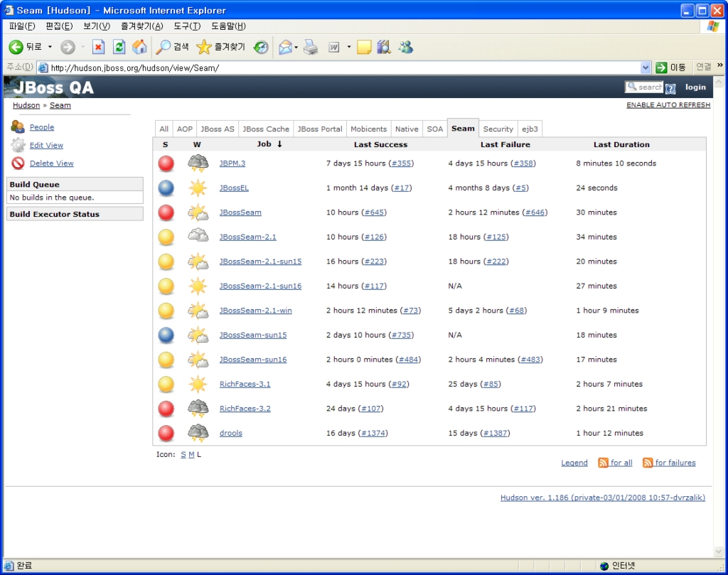Click the Hudson breadcrumb link
Image resolution: width=728 pixels, height=575 pixels.
(26, 105)
